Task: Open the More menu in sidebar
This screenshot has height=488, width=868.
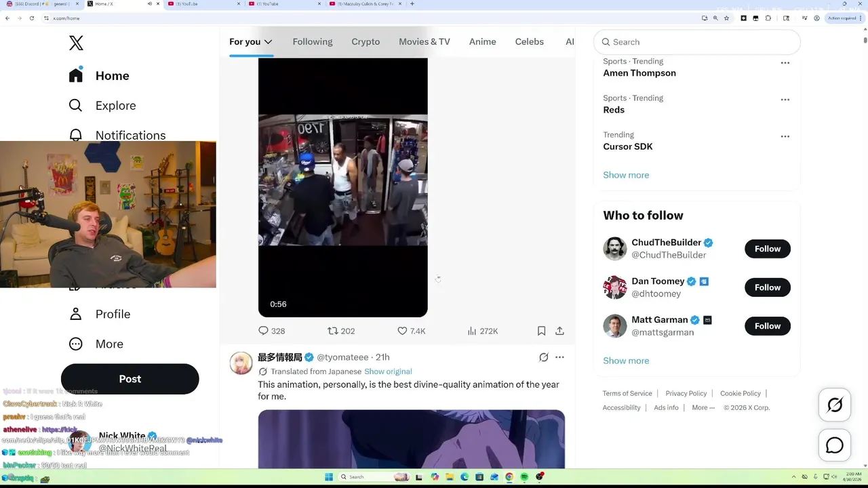Action: point(96,344)
